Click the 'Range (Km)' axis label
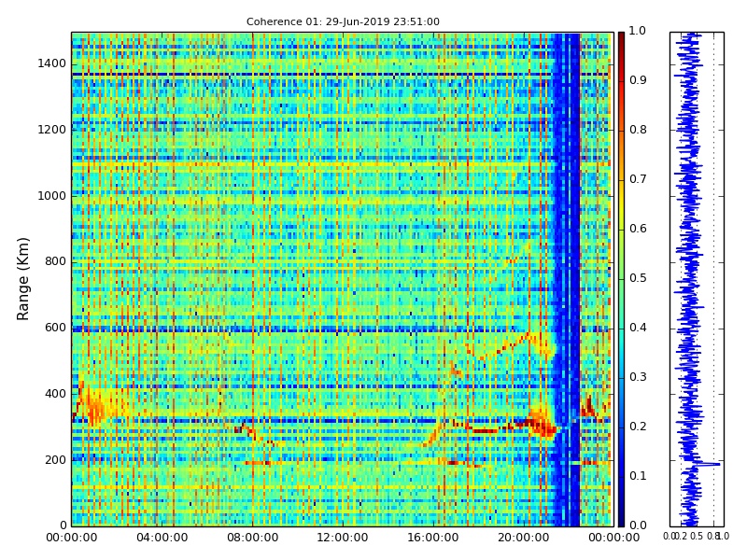Screen dimensions: 747x560 click(x=22, y=279)
